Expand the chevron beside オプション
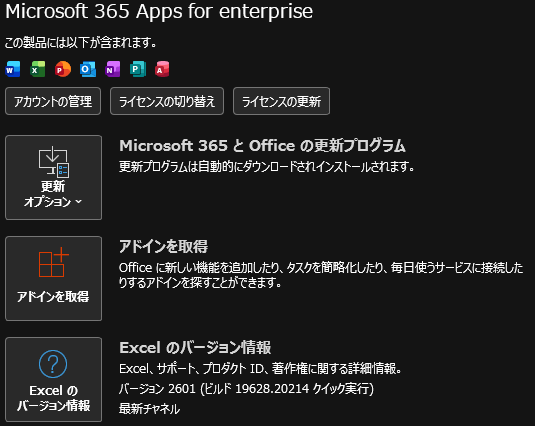The height and width of the screenshot is (426, 535). point(79,202)
